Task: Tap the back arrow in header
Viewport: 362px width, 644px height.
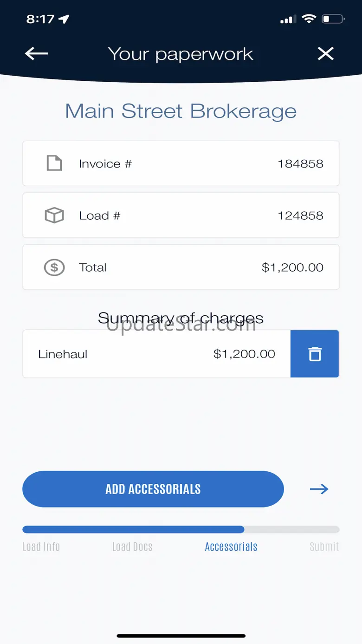Action: pos(36,54)
